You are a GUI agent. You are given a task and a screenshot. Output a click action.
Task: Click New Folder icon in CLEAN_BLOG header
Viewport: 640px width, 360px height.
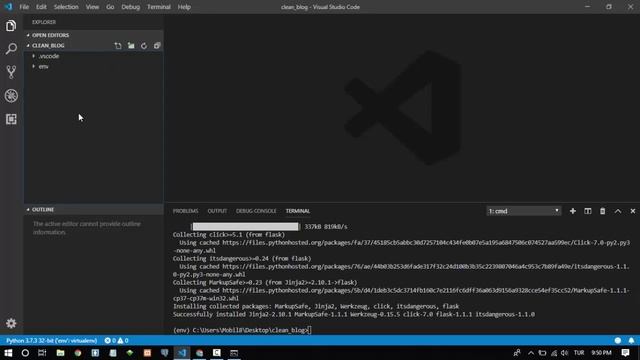pyautogui.click(x=131, y=46)
